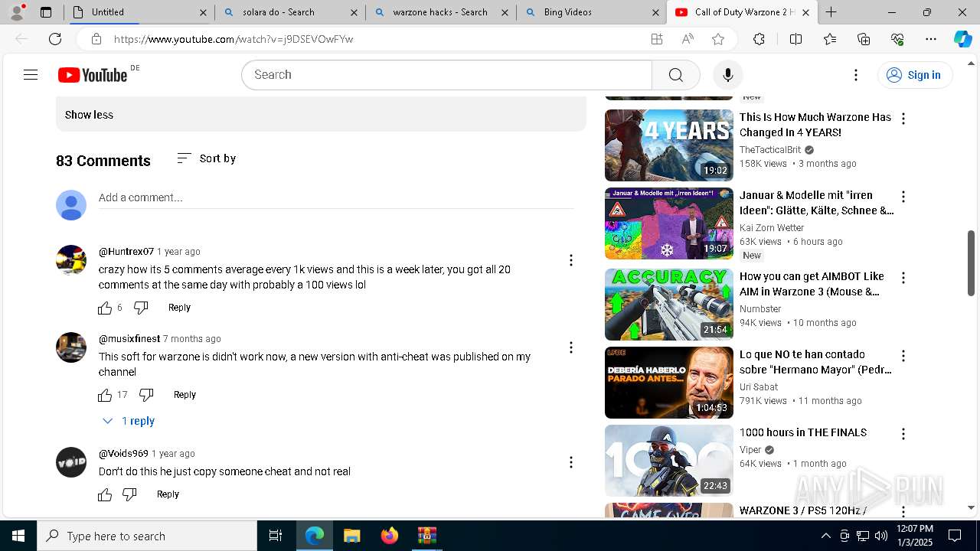This screenshot has width=980, height=551.
Task: Open the @Huntrex07 channel link
Action: click(126, 252)
